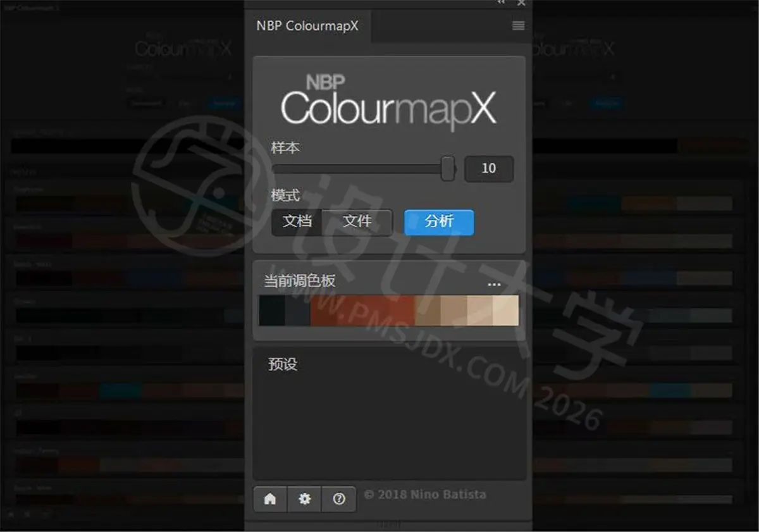Pick the dark slate palette swatch
This screenshot has height=532, width=759.
298,311
